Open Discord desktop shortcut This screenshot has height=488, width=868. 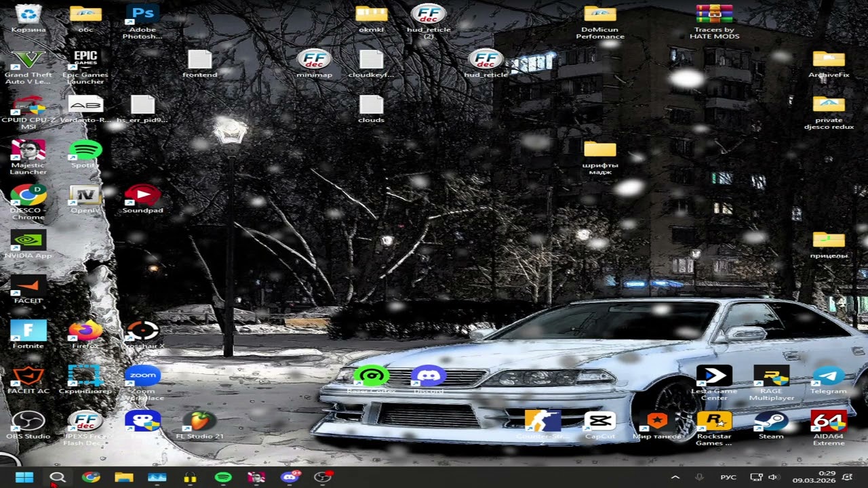tap(429, 380)
